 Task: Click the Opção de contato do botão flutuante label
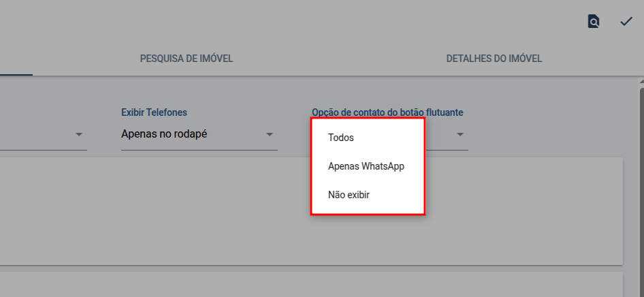coord(388,112)
